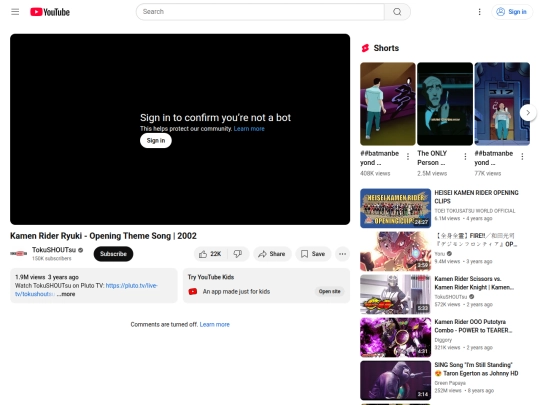Open the settings three-dot menu in header
This screenshot has height=405, width=540.
(479, 12)
